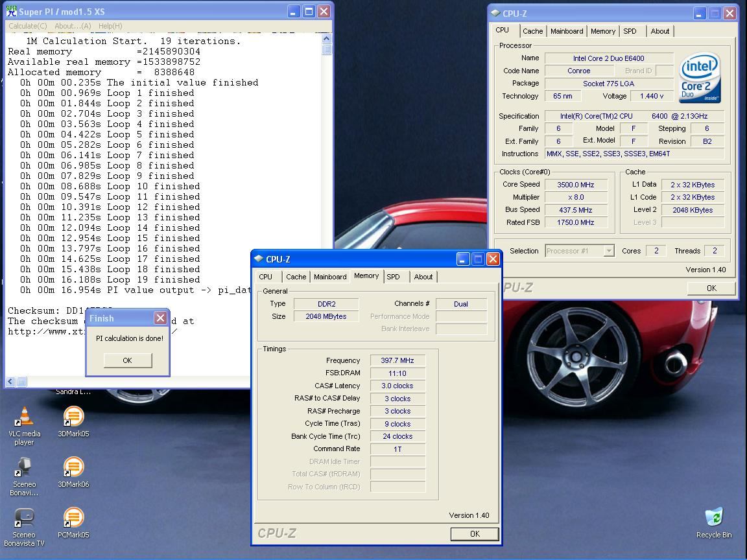The width and height of the screenshot is (747, 560).
Task: Click the 'Allocated memory = 8388648' line
Action: click(101, 73)
